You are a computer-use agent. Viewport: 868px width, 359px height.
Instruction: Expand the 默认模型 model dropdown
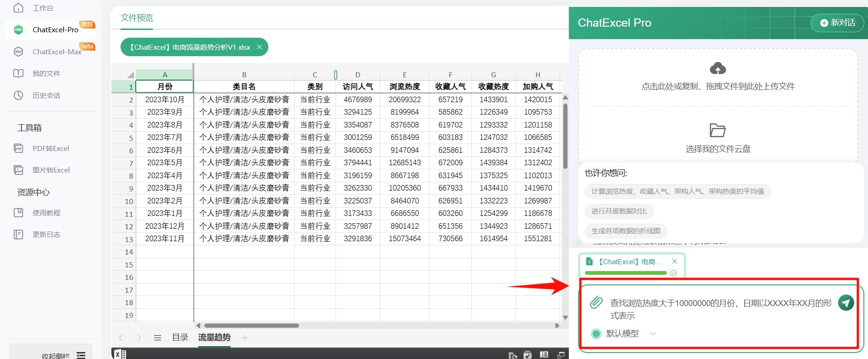pos(652,334)
